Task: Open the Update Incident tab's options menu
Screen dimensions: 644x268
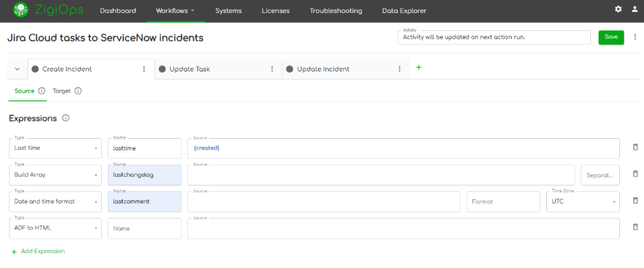Action: click(399, 69)
